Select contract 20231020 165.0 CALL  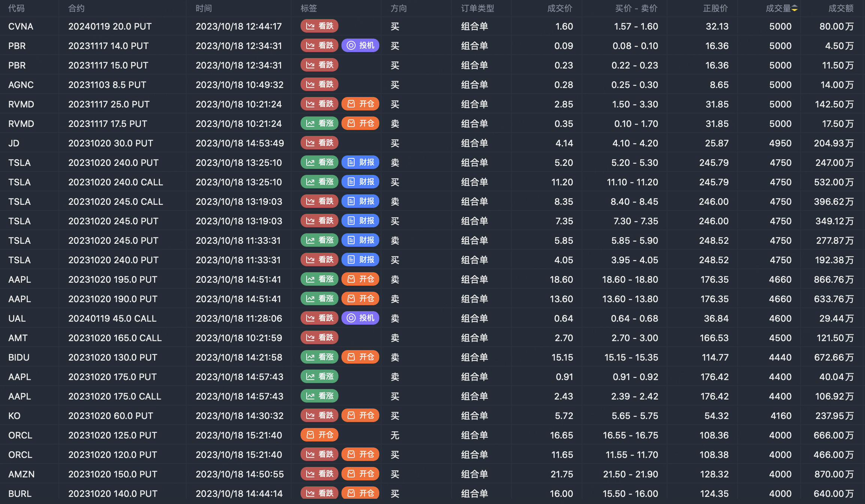click(115, 338)
